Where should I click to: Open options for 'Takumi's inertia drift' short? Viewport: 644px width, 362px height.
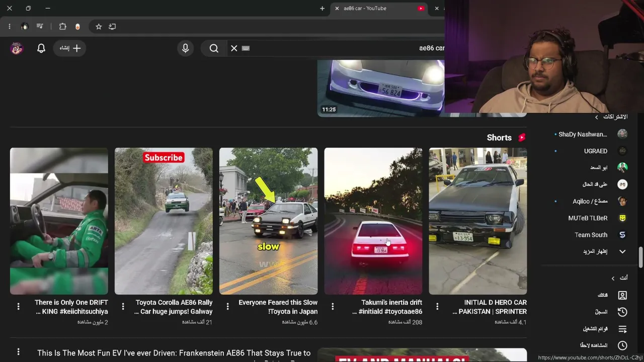point(333,306)
